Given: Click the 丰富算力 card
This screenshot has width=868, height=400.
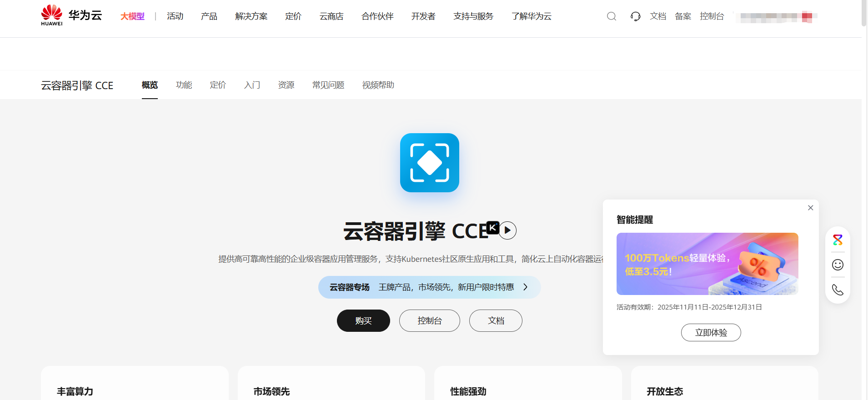Looking at the screenshot, I should (x=135, y=383).
